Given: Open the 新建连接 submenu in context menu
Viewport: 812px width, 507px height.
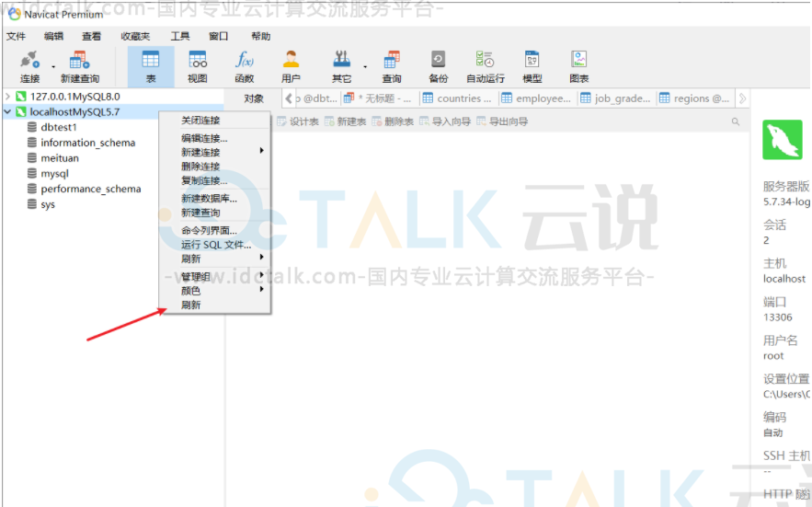Looking at the screenshot, I should (214, 153).
